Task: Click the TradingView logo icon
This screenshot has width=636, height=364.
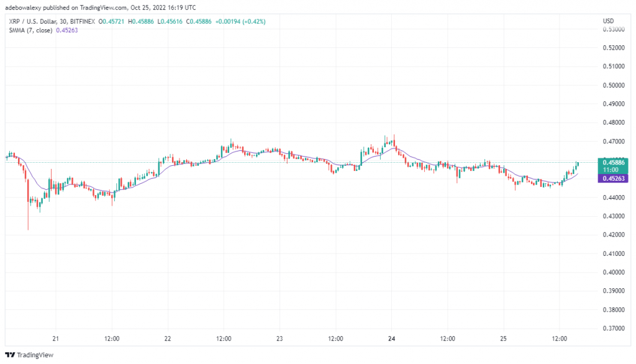Action: click(x=10, y=355)
